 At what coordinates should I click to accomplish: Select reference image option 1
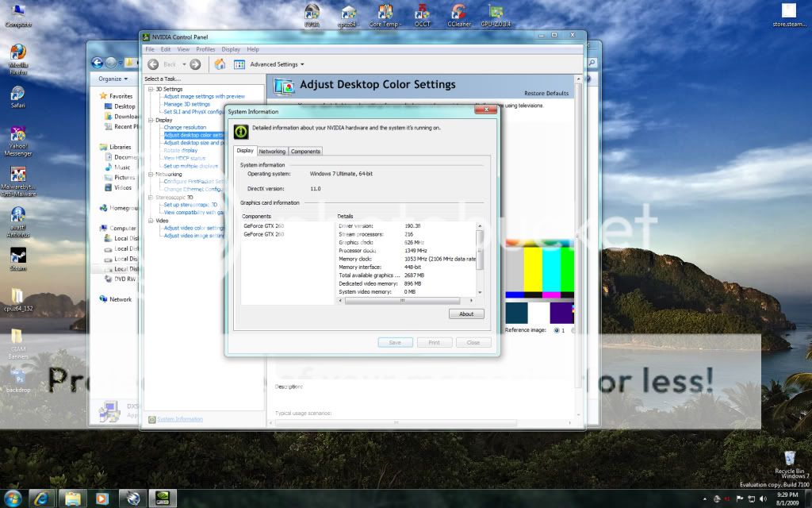click(x=557, y=330)
